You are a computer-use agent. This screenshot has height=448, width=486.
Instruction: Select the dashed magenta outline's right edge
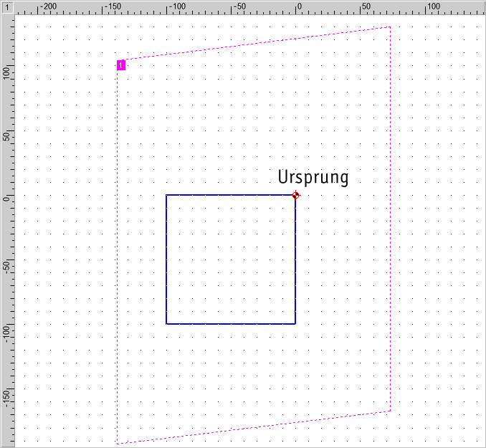(390, 219)
